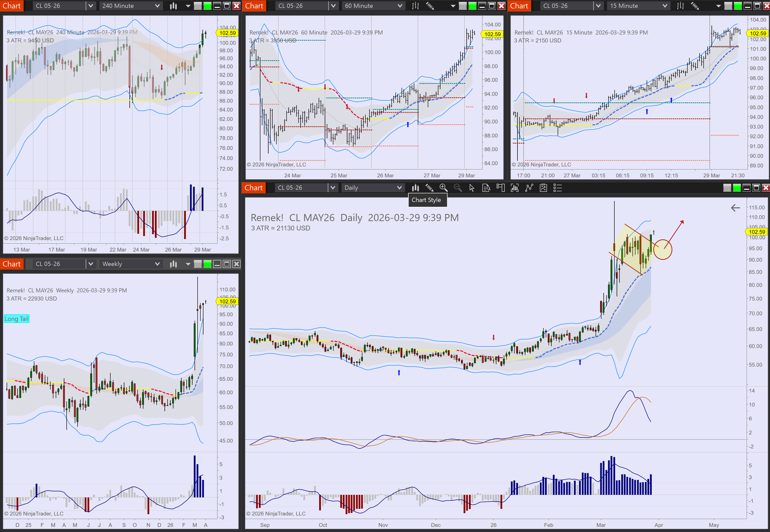770x532 pixels.
Task: Toggle green link button on Daily chart
Action: point(737,188)
